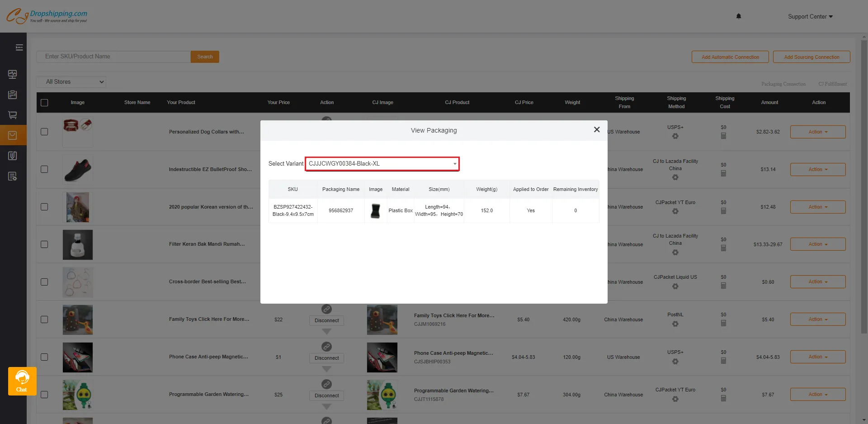Click the Add Automatic Connection button
The height and width of the screenshot is (424, 868).
pos(730,57)
